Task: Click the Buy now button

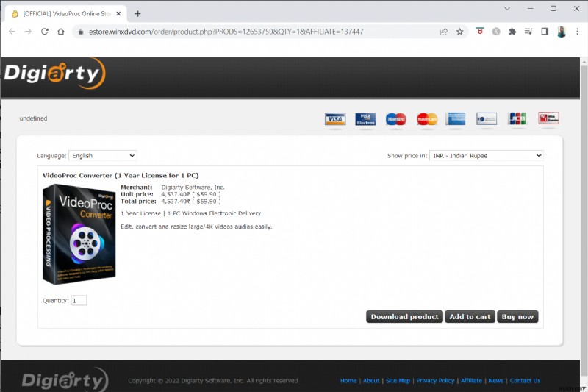Action: (x=517, y=316)
